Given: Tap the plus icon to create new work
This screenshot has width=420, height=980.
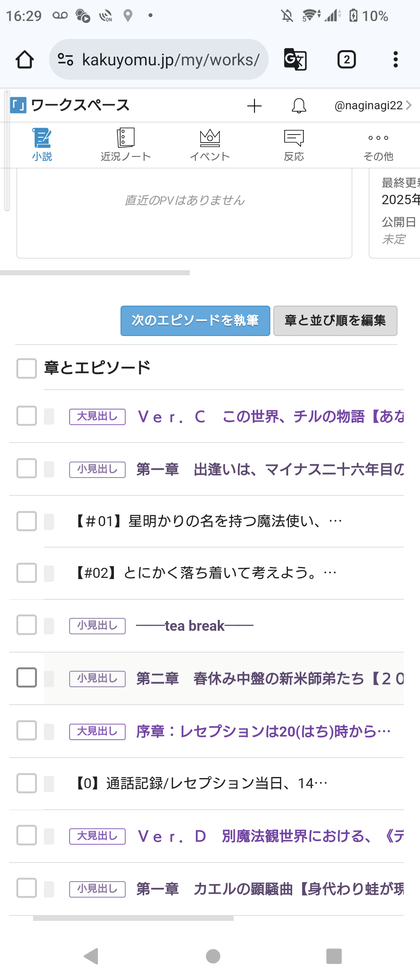Looking at the screenshot, I should [x=254, y=106].
